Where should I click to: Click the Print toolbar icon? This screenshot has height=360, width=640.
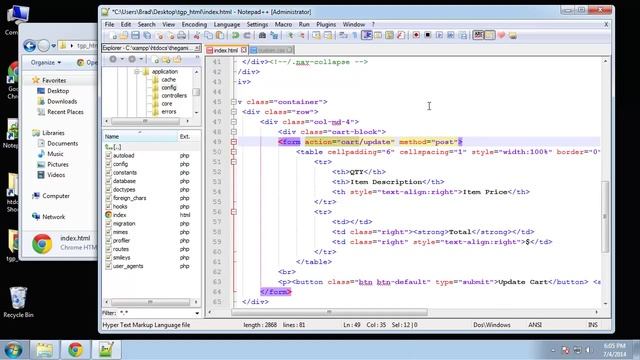pos(182,36)
